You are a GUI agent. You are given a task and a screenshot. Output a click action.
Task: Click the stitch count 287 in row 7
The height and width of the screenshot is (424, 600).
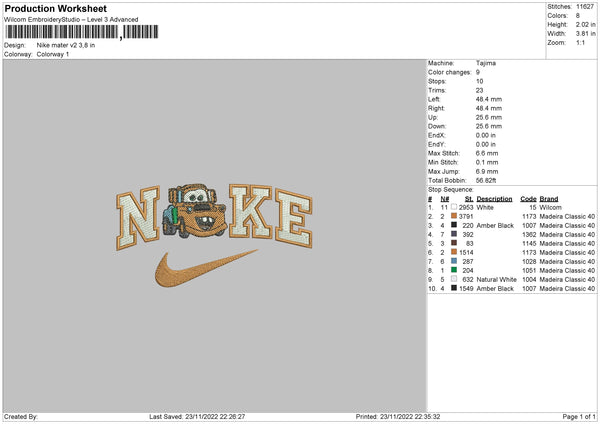468,261
